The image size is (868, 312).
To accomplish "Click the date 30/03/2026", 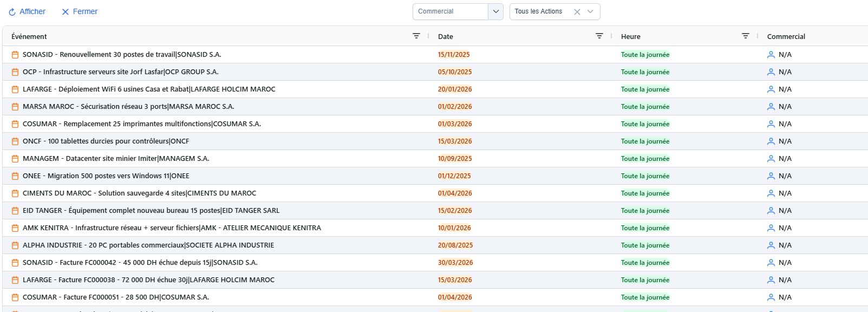I will click(x=455, y=263).
